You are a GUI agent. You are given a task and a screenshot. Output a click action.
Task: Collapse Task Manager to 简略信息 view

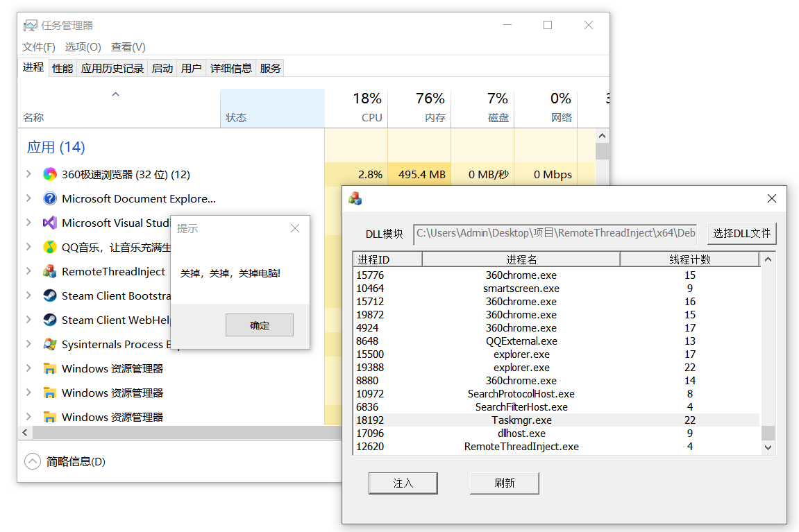65,462
